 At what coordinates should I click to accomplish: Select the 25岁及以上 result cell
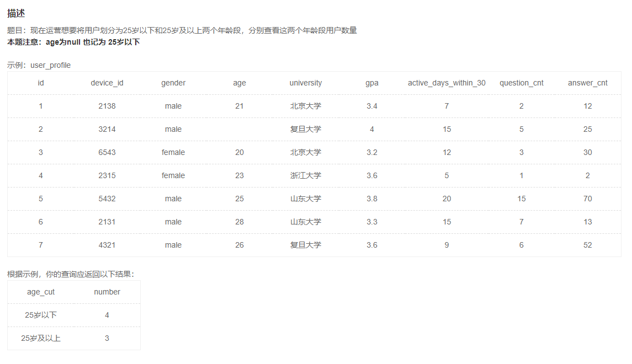[x=41, y=338]
